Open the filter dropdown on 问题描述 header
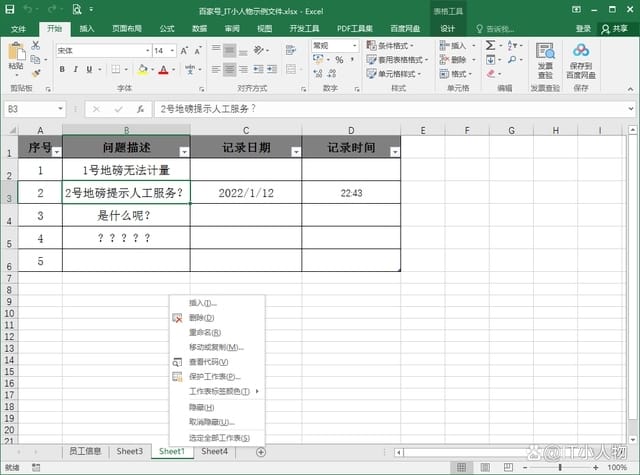 (x=184, y=151)
